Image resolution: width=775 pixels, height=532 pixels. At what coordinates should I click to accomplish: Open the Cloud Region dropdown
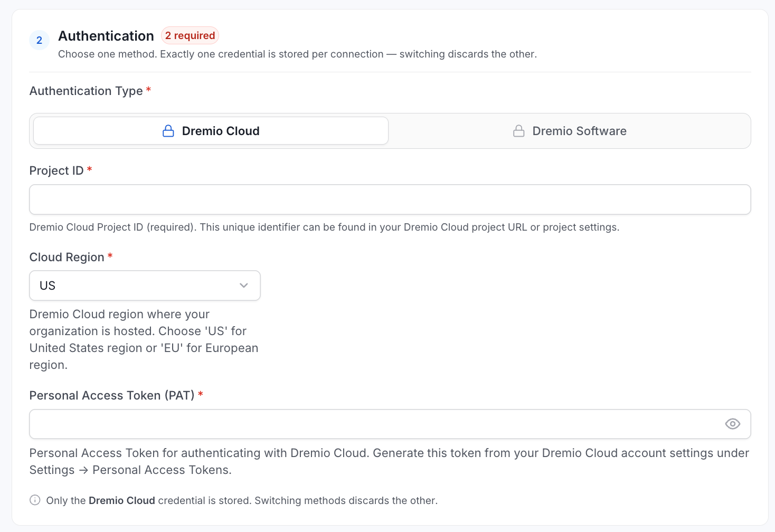145,286
